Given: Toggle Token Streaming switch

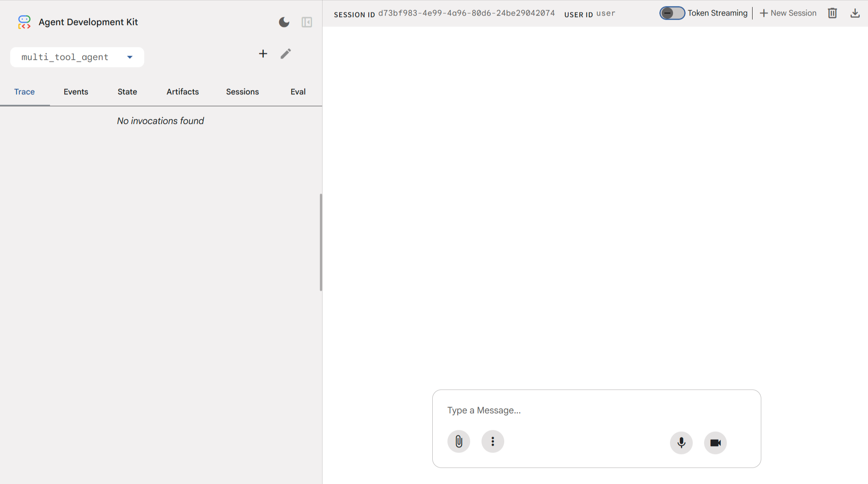Looking at the screenshot, I should (672, 13).
